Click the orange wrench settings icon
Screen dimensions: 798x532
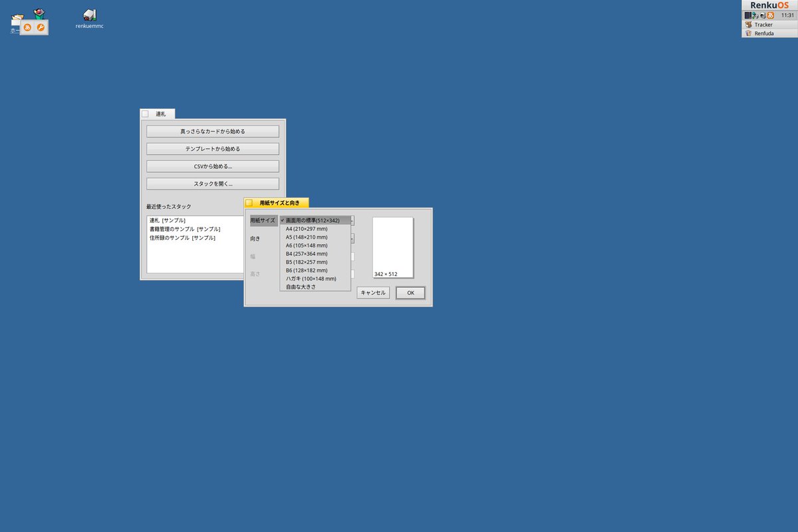coord(41,27)
